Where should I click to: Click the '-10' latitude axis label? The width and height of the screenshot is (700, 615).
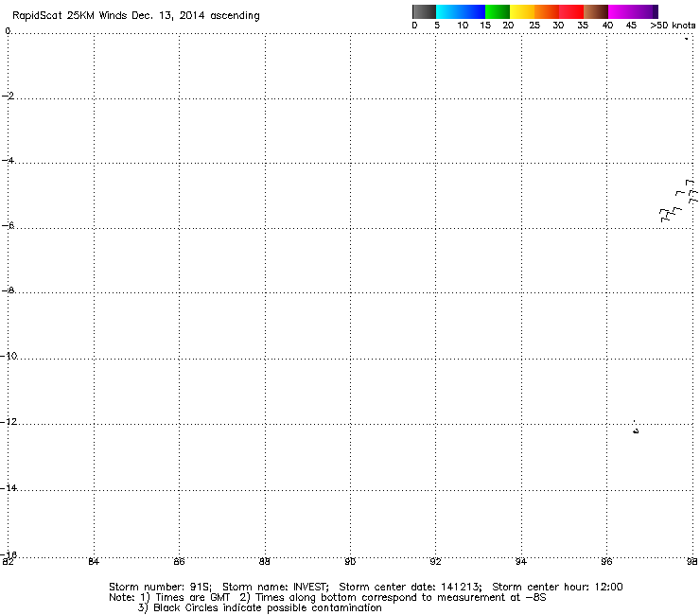click(9, 356)
